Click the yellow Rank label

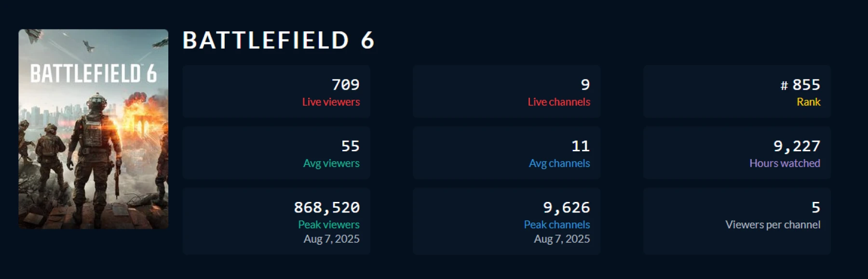808,102
